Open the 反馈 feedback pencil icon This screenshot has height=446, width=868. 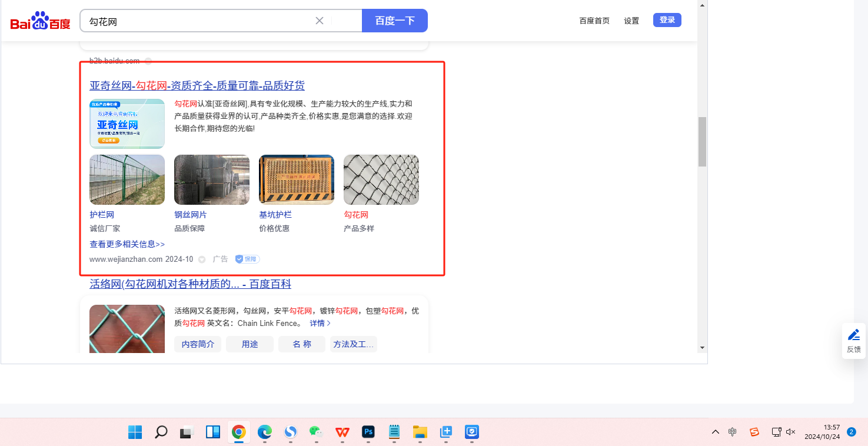[853, 335]
